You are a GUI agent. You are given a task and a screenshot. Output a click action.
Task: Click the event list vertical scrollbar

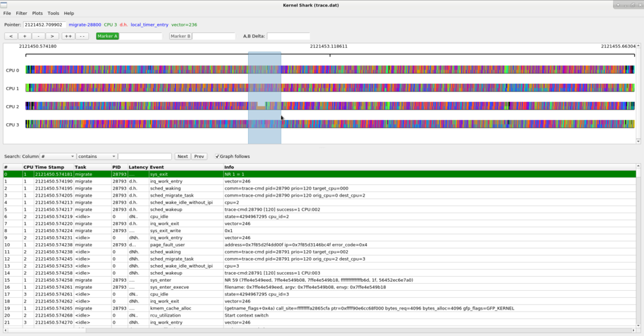pyautogui.click(x=638, y=246)
